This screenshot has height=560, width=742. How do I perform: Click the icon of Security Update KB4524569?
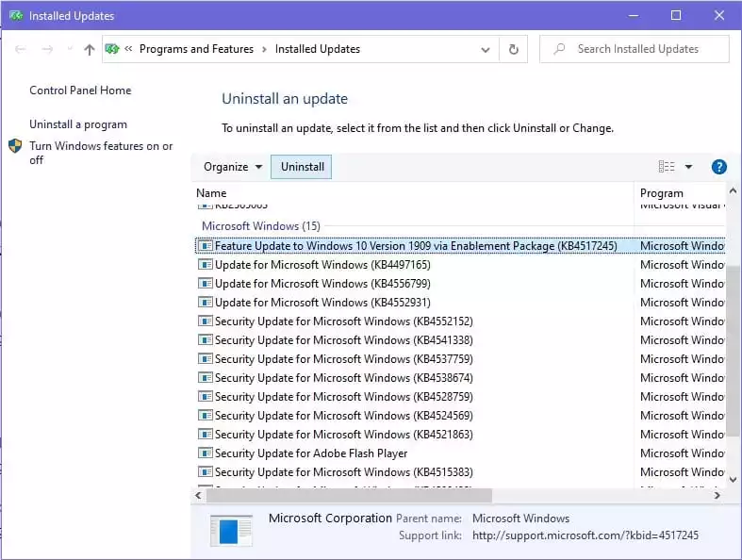pyautogui.click(x=205, y=416)
